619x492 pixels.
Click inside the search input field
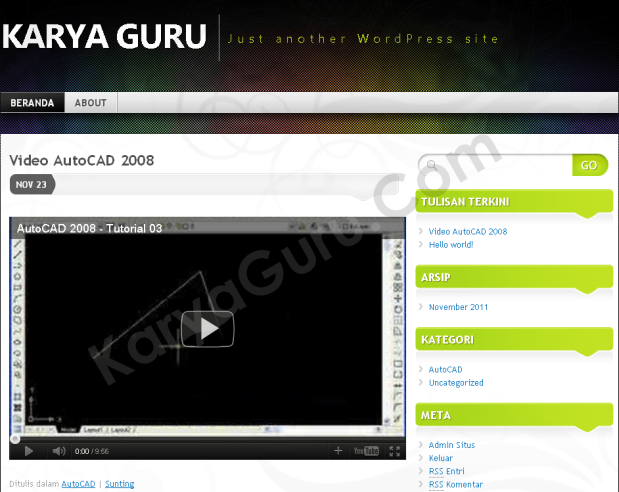coord(495,165)
